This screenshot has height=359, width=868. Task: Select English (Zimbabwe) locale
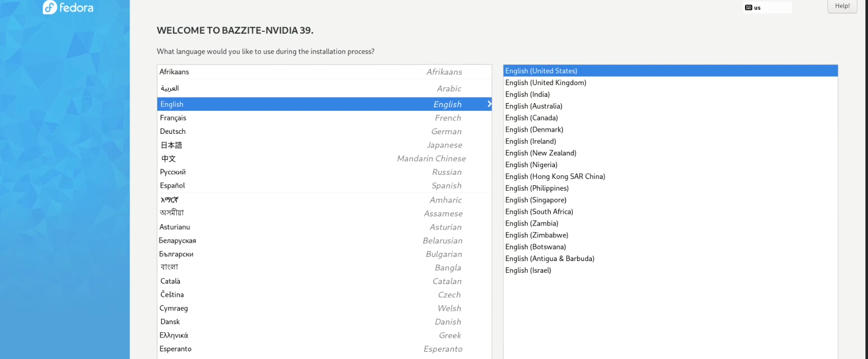coord(670,235)
